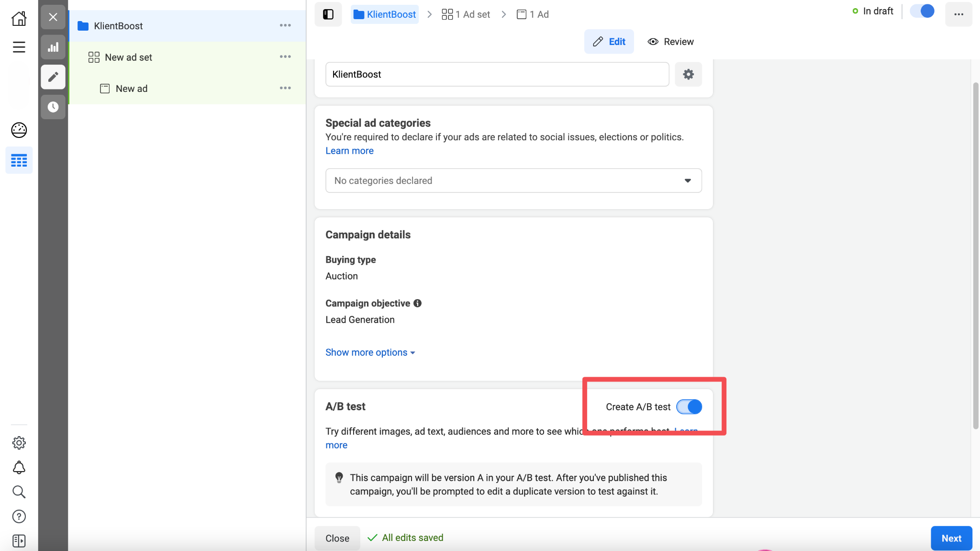Open the chart view icon in side toolbar
Viewport: 980px width, 551px height.
click(x=53, y=47)
